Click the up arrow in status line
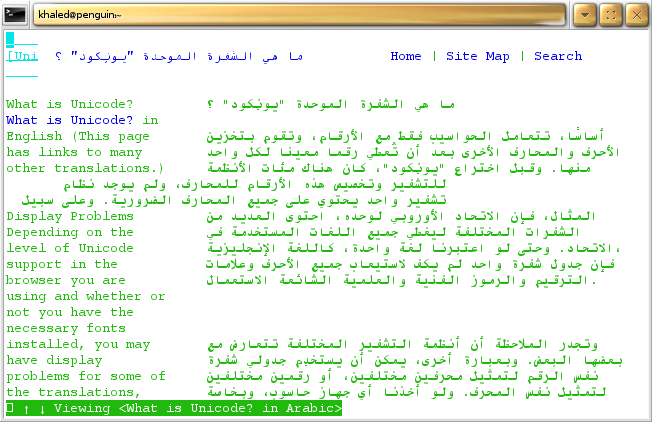 (x=26, y=408)
